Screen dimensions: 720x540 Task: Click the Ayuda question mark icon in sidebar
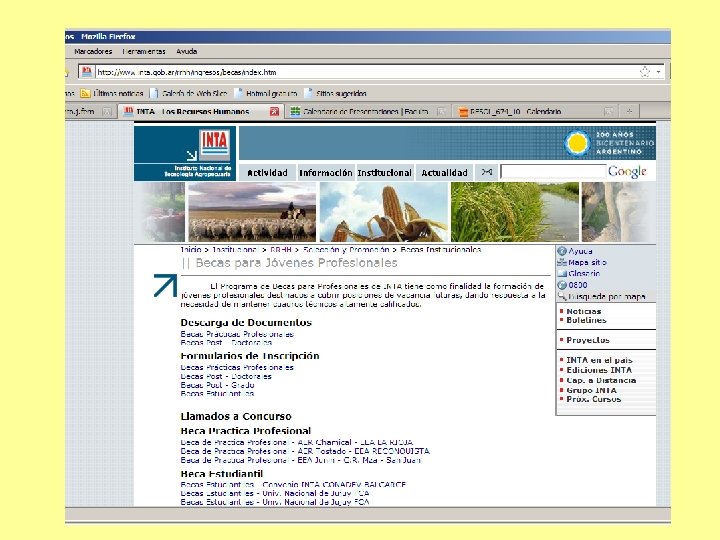coord(562,251)
